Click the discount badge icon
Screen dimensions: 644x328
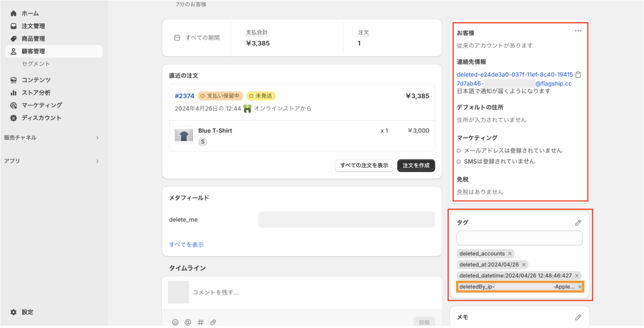pos(13,118)
